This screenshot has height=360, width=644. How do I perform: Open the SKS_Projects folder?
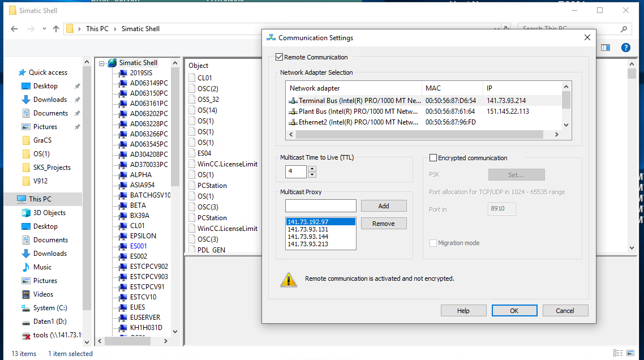coord(51,167)
